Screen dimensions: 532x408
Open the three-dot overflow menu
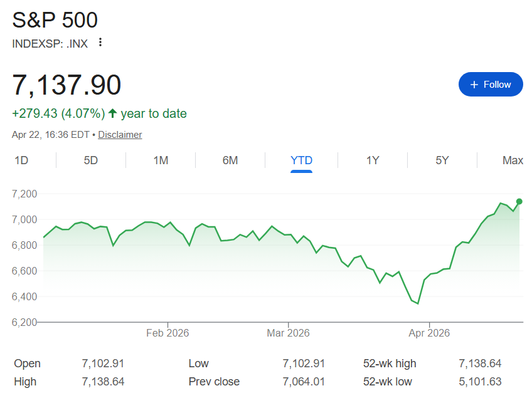tap(100, 43)
